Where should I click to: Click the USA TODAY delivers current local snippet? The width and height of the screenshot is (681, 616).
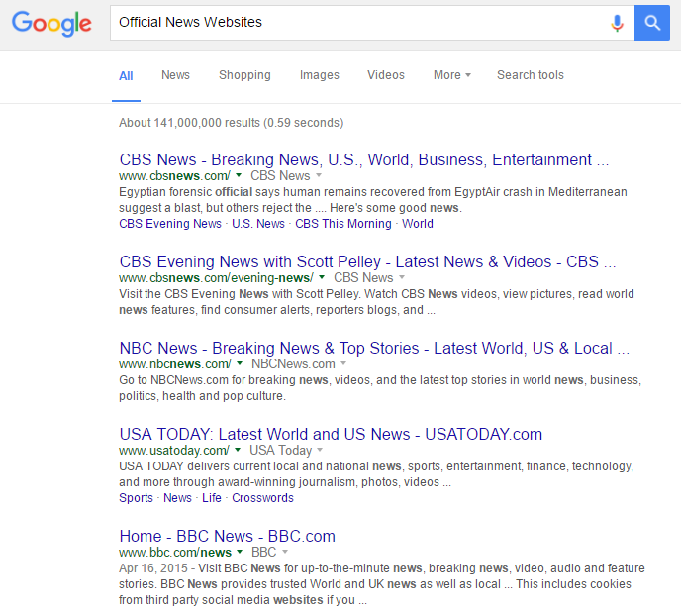click(376, 474)
